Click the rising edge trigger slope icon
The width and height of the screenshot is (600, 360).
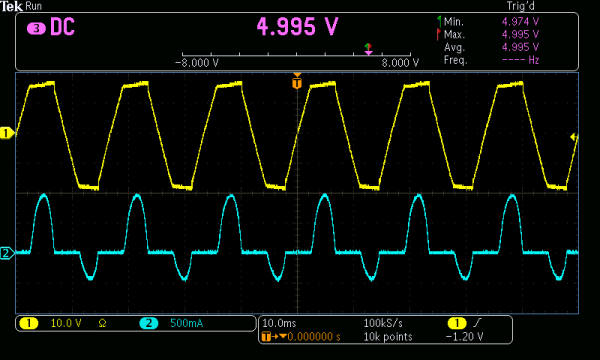[x=477, y=323]
